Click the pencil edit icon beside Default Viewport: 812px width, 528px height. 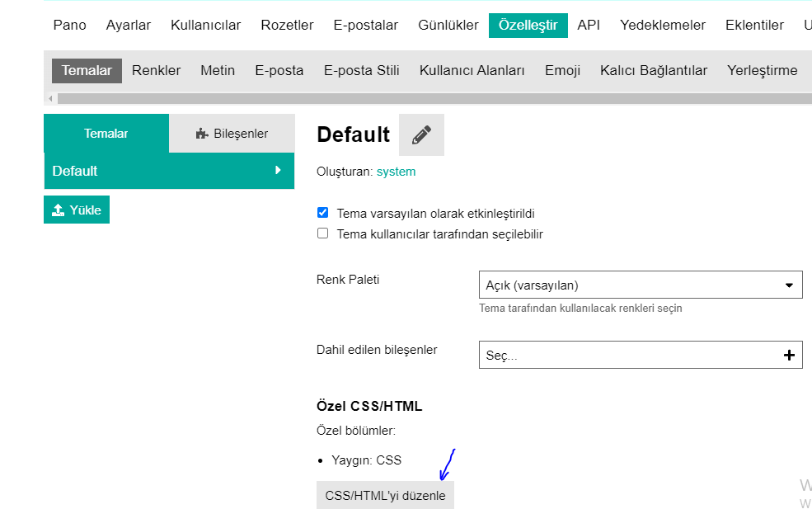[421, 134]
